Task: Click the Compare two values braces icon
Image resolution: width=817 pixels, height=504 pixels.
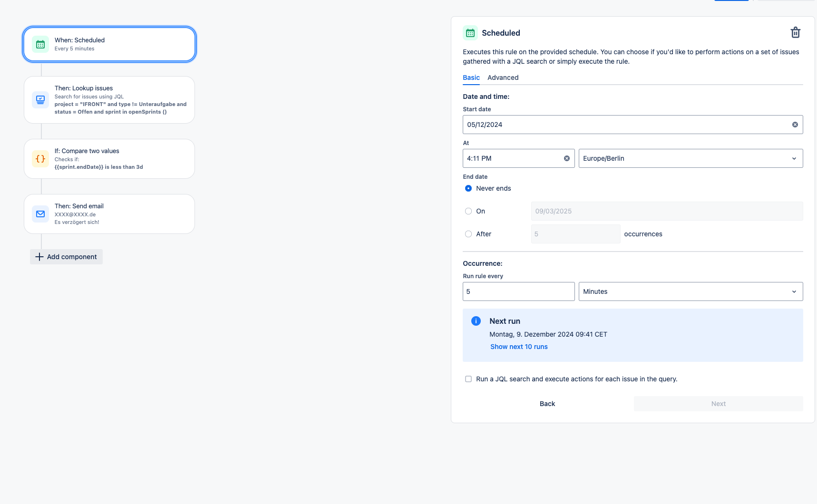Action: click(x=40, y=159)
